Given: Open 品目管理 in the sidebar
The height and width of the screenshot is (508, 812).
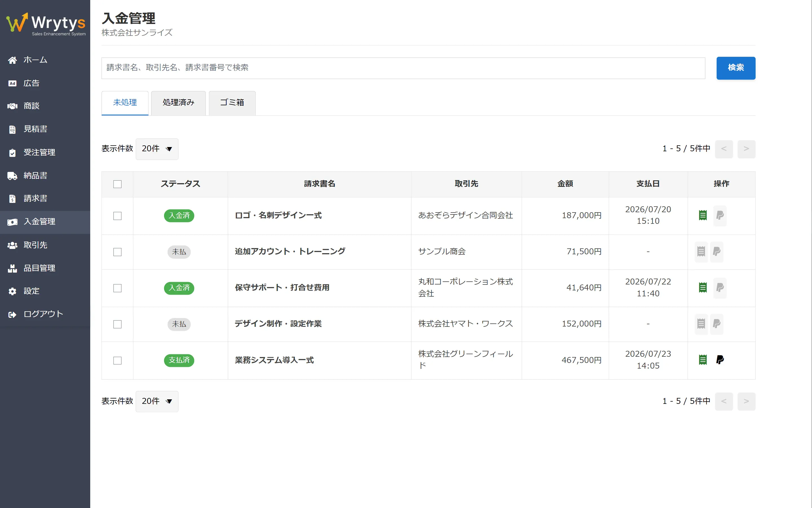Looking at the screenshot, I should 45,268.
